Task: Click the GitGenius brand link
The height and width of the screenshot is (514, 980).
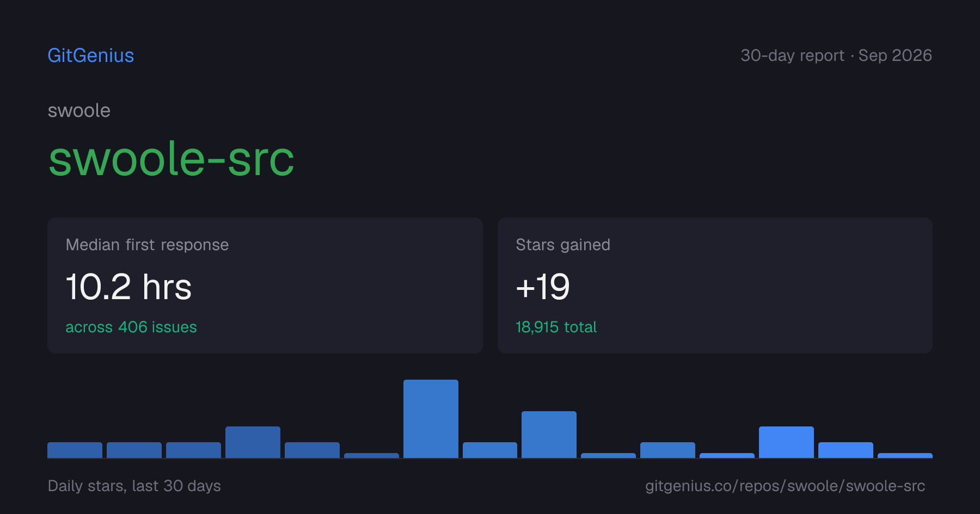Action: tap(90, 55)
